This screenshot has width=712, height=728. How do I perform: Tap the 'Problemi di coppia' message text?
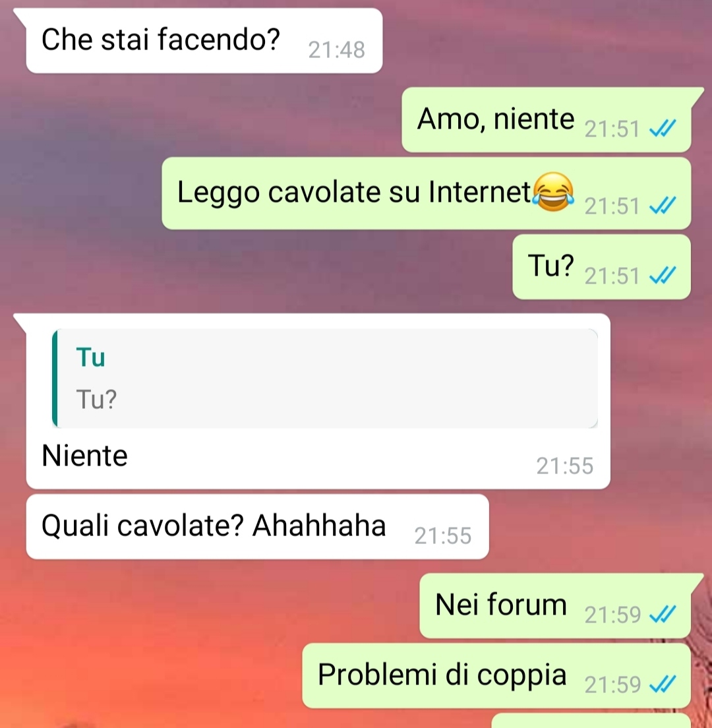tap(442, 675)
